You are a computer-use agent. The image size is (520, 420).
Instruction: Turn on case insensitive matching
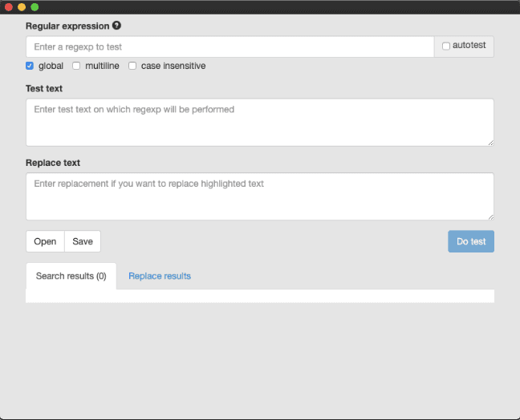click(x=132, y=66)
